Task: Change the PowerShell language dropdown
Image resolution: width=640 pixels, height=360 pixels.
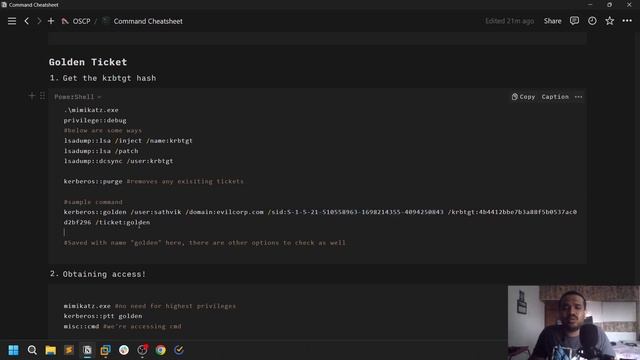Action: tap(78, 97)
